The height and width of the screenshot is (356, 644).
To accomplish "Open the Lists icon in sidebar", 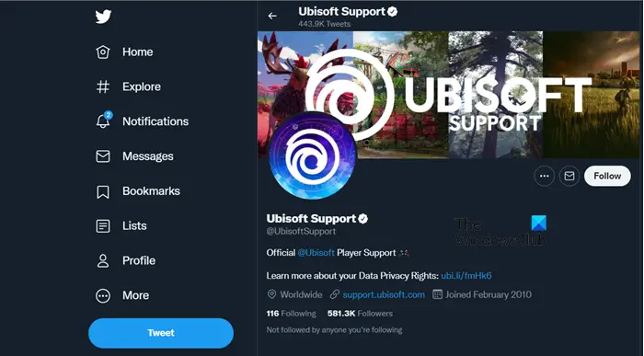I will coord(103,226).
